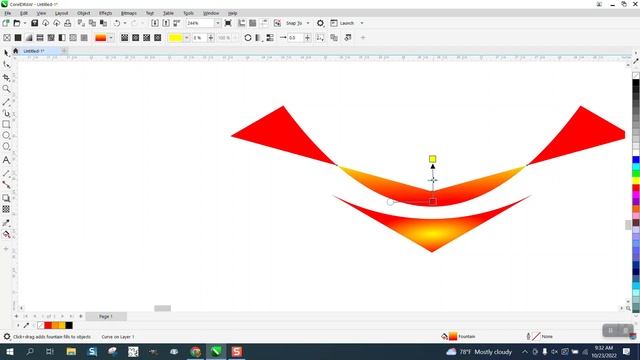This screenshot has width=640, height=360.
Task: Select the Transparency checkerboard tool
Action: [6, 209]
